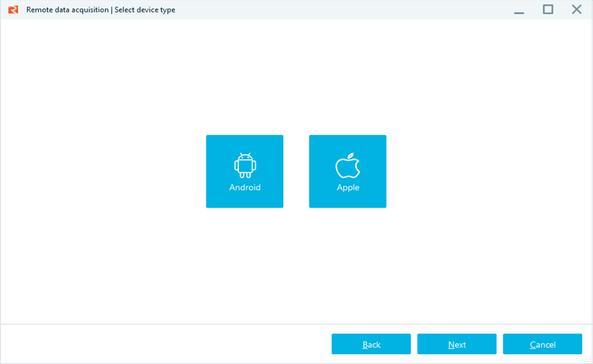Cancel the remote data acquisition wizard

tap(543, 344)
